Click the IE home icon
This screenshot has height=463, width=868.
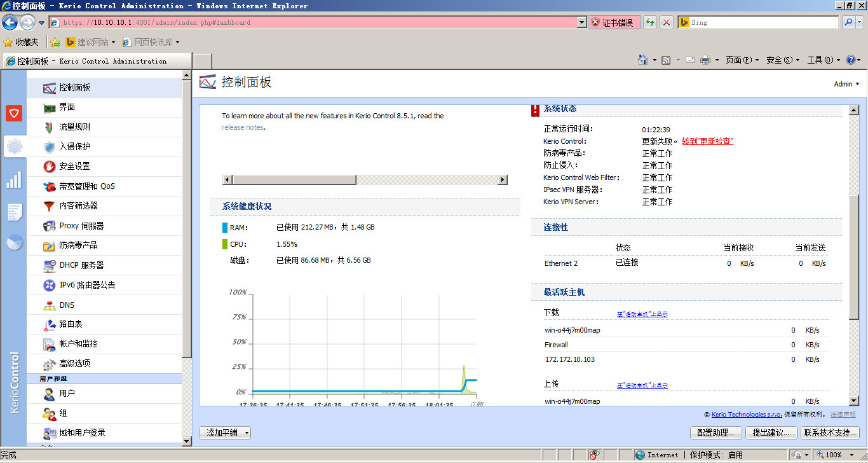pyautogui.click(x=643, y=60)
